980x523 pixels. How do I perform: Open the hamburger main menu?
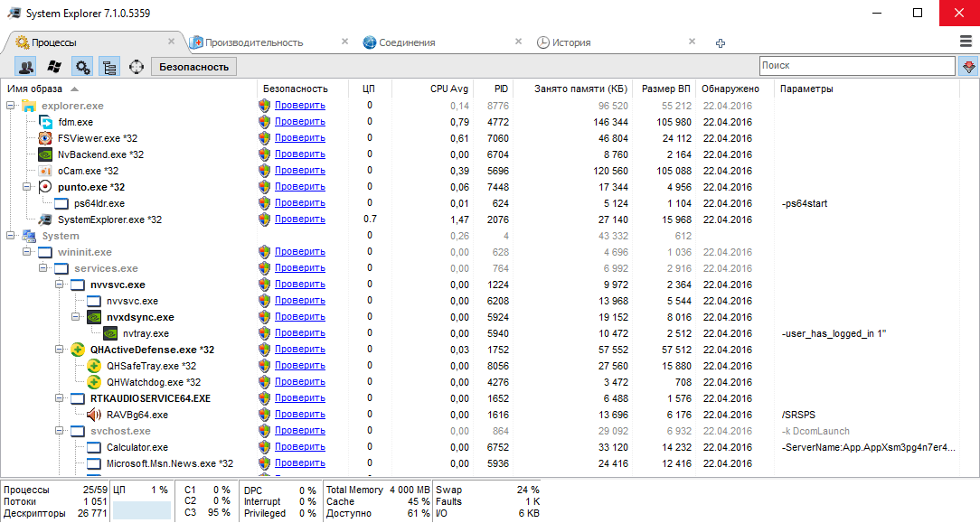(966, 42)
